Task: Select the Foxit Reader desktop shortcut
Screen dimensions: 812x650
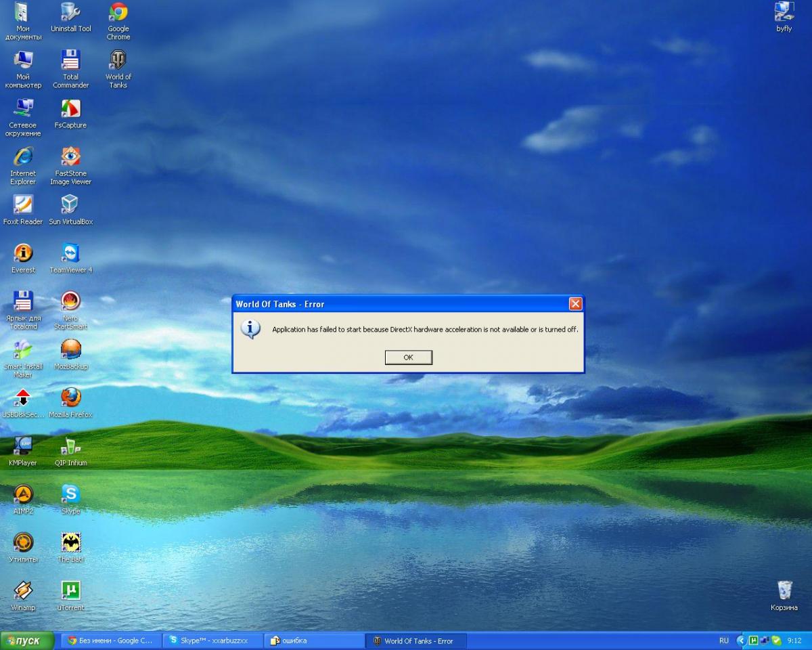Action: (23, 210)
